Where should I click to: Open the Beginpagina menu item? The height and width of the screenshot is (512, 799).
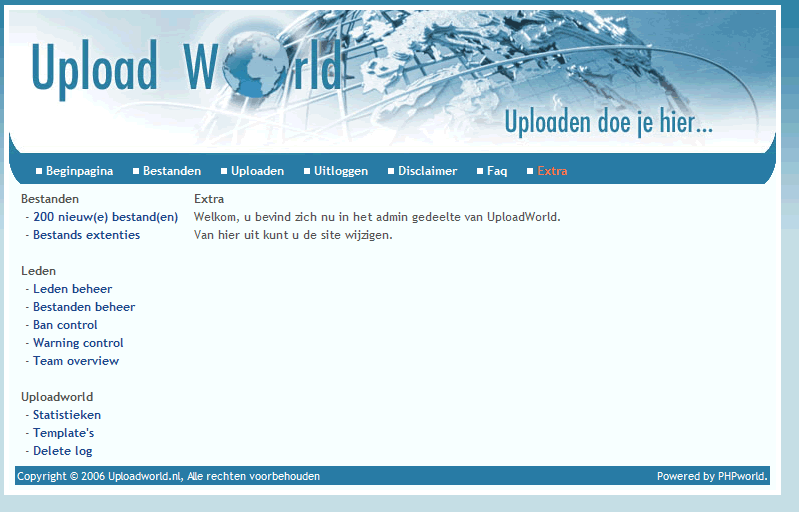[79, 171]
